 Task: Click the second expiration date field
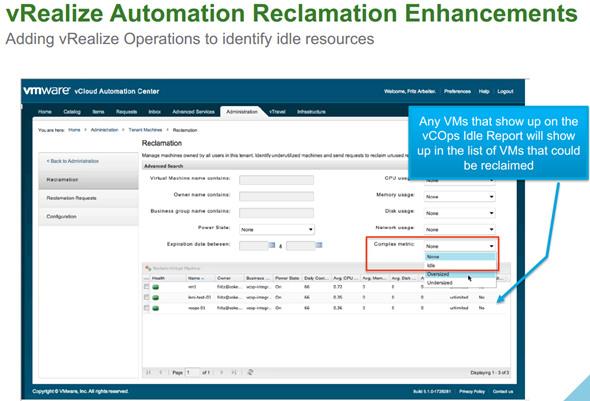[301, 246]
